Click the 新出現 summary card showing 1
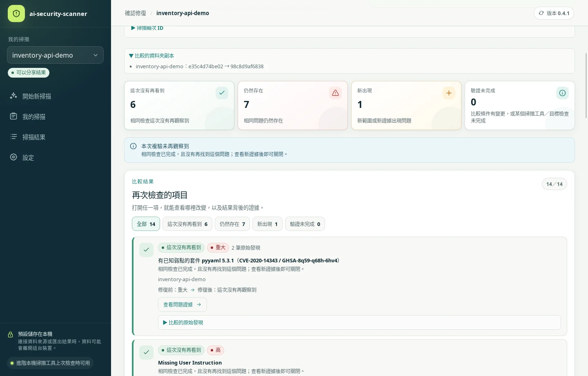 [x=406, y=105]
